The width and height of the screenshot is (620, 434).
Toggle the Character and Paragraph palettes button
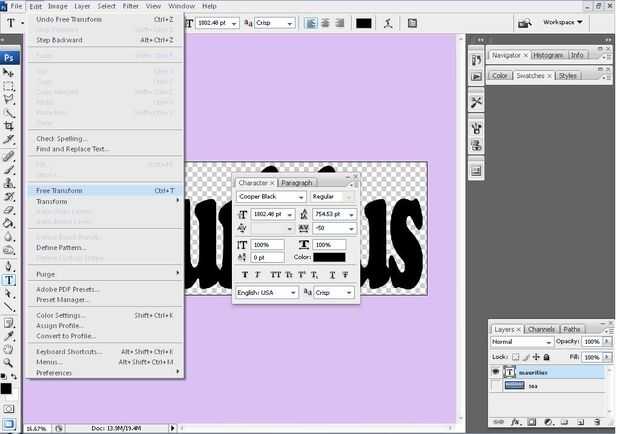pos(412,23)
